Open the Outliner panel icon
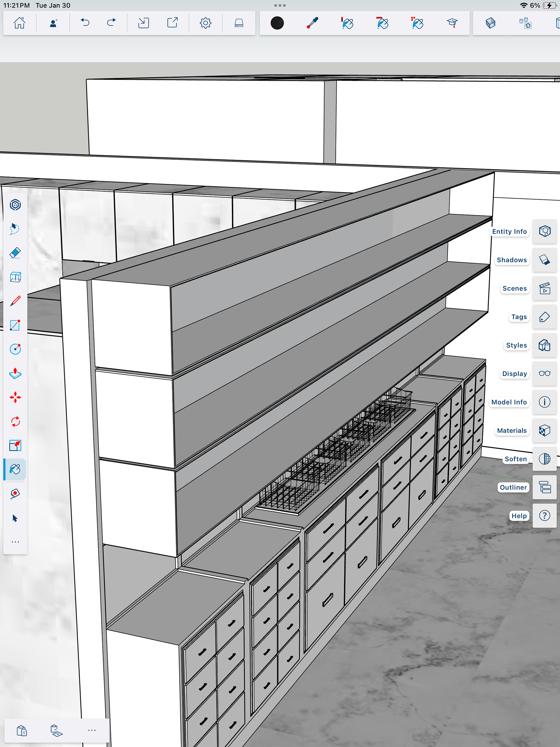 click(544, 487)
